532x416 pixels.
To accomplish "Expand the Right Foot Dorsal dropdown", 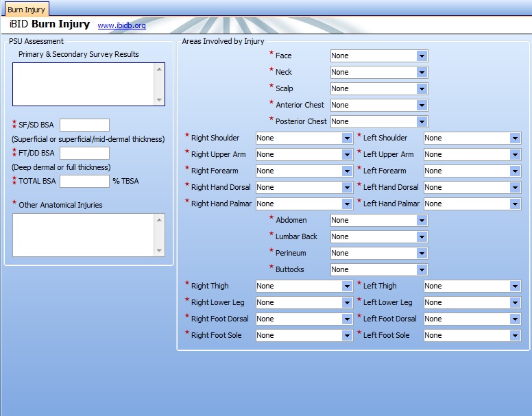I will (347, 319).
